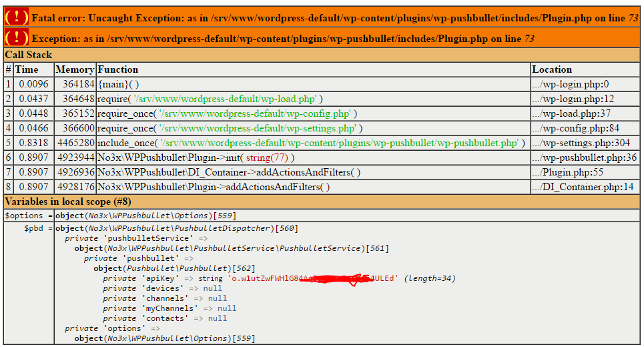This screenshot has width=644, height=347.
Task: Click the location .../wp-settings.php:304
Action: (x=581, y=143)
